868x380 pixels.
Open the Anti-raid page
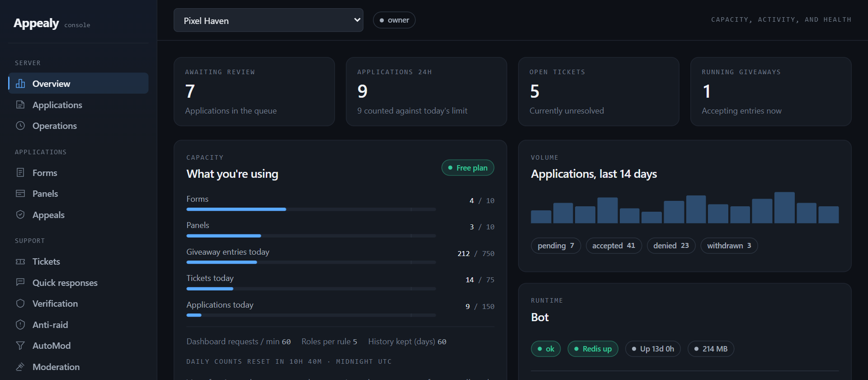click(x=78, y=325)
